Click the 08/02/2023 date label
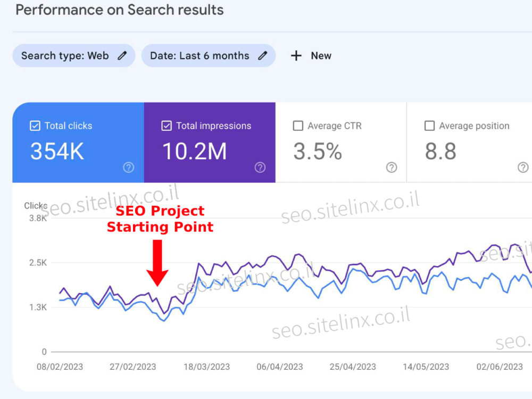532x399 pixels. coord(60,367)
